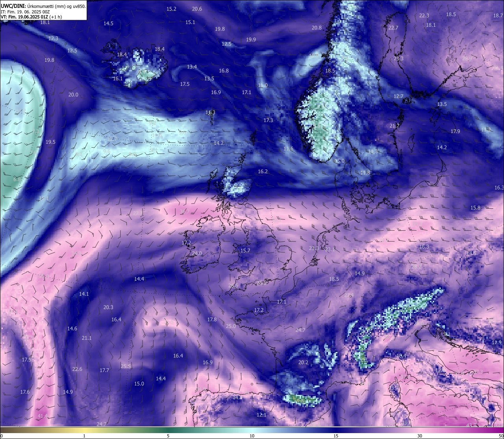
Task: Select the 20.0 value label
Action: pos(73,94)
